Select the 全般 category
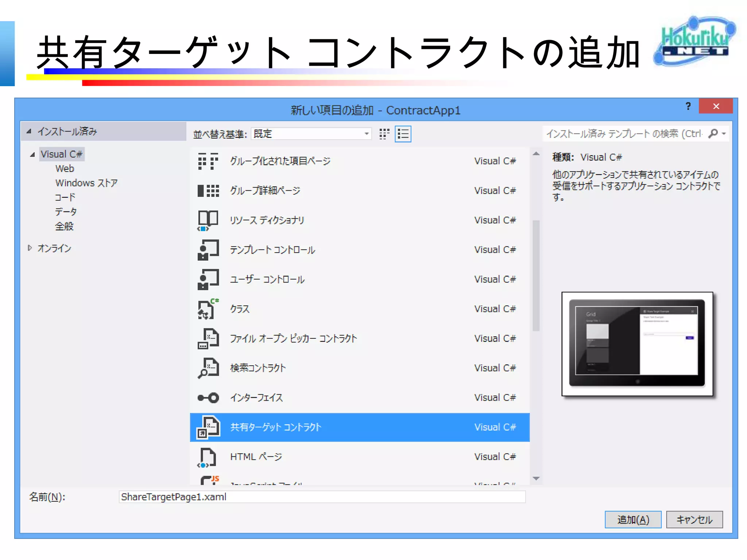Viewport: 747px width, 560px height. pyautogui.click(x=64, y=226)
